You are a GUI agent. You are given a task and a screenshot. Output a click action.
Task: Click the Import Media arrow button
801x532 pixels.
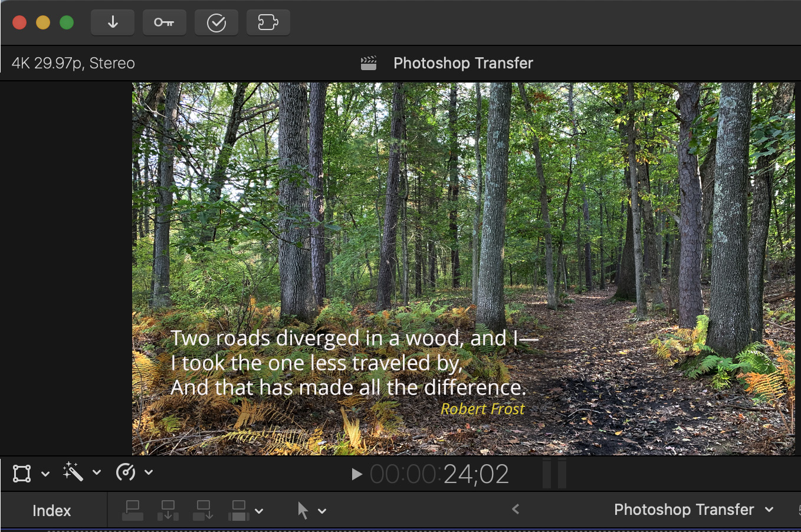click(x=113, y=23)
